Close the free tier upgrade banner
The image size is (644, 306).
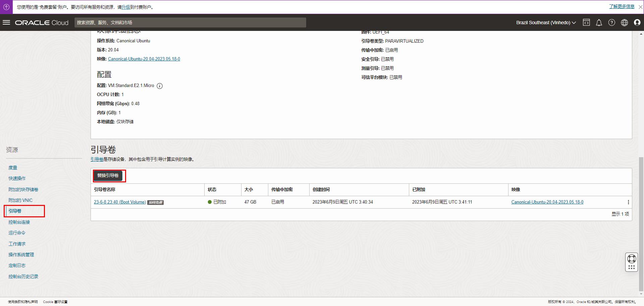(x=640, y=7)
